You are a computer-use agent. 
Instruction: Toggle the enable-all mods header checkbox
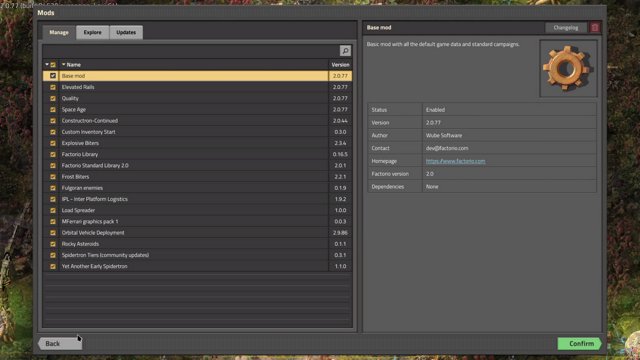tap(53, 64)
